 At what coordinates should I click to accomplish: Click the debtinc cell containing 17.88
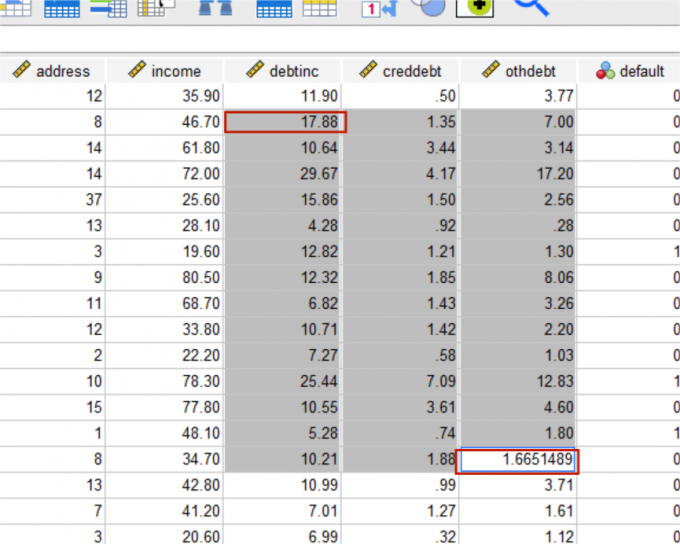(286, 122)
